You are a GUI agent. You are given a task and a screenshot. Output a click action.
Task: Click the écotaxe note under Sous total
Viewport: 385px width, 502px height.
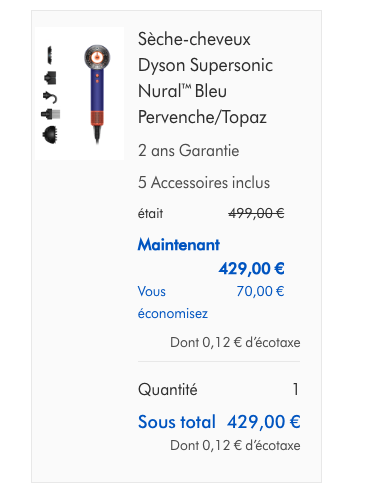click(235, 446)
